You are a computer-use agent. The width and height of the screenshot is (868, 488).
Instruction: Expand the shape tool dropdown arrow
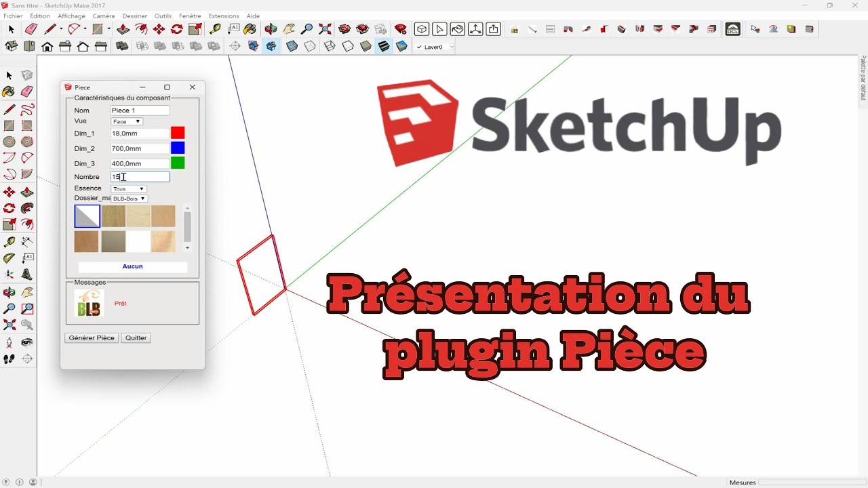coord(108,29)
